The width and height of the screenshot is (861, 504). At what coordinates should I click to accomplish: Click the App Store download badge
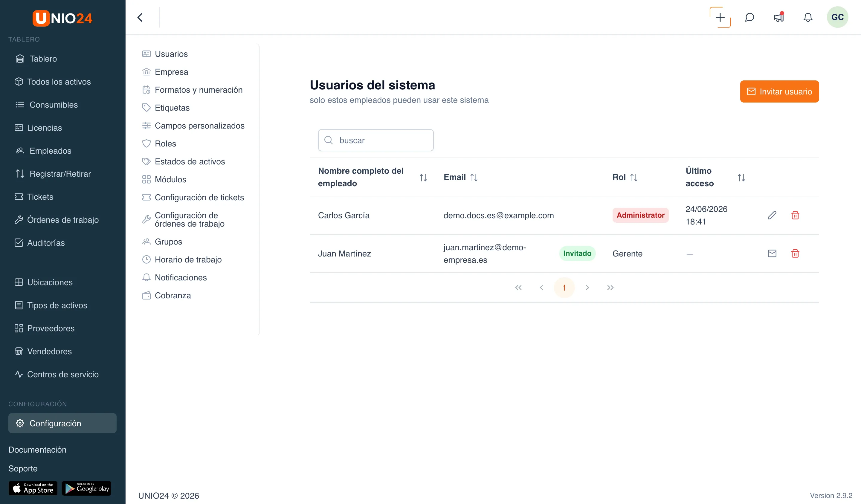pyautogui.click(x=33, y=488)
